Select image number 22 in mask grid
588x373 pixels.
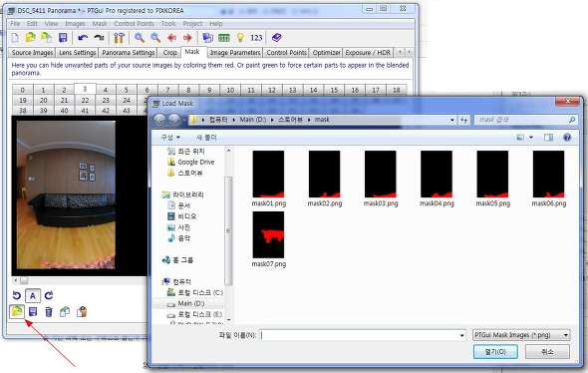point(85,100)
